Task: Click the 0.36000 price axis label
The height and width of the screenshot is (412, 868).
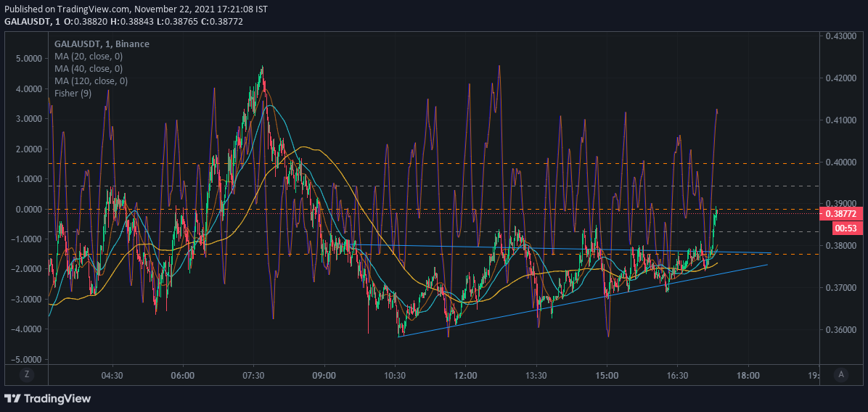Action: (841, 329)
